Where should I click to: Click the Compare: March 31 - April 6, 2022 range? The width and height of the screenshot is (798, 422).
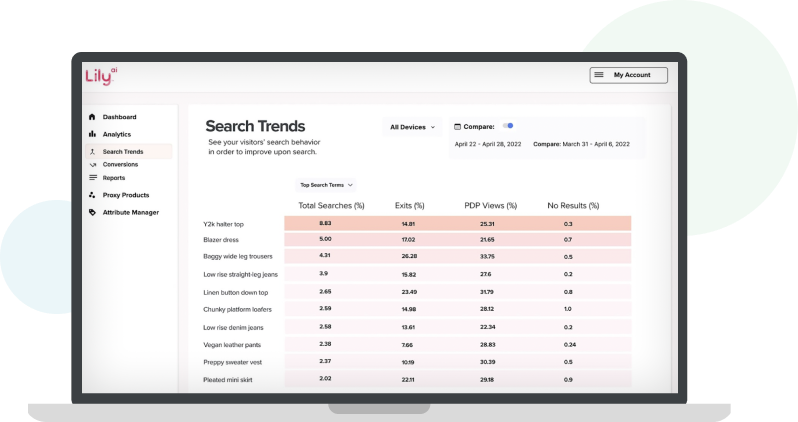pos(581,144)
